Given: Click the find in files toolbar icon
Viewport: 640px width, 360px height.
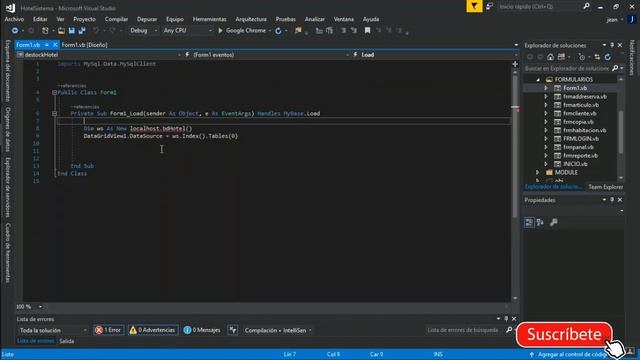Looking at the screenshot, I should pos(298,31).
